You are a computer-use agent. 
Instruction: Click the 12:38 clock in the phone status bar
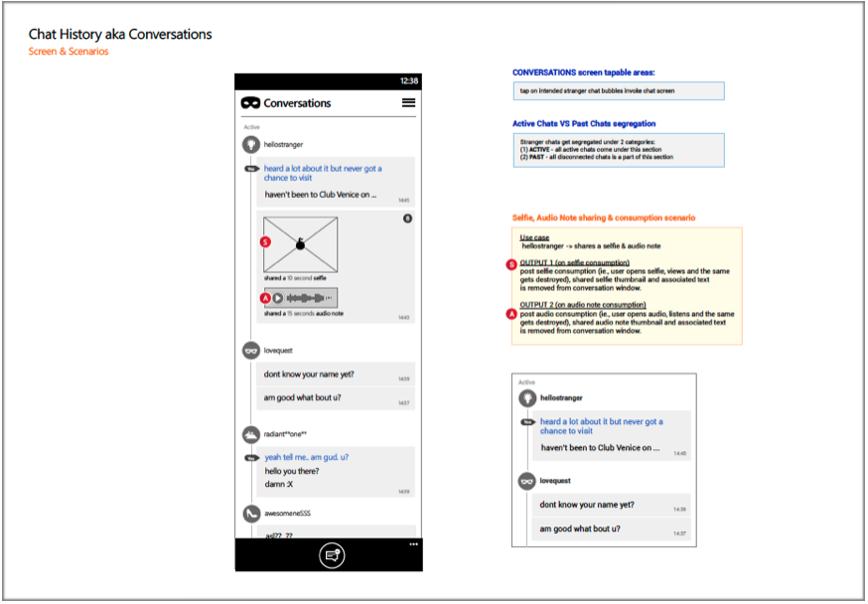click(409, 80)
